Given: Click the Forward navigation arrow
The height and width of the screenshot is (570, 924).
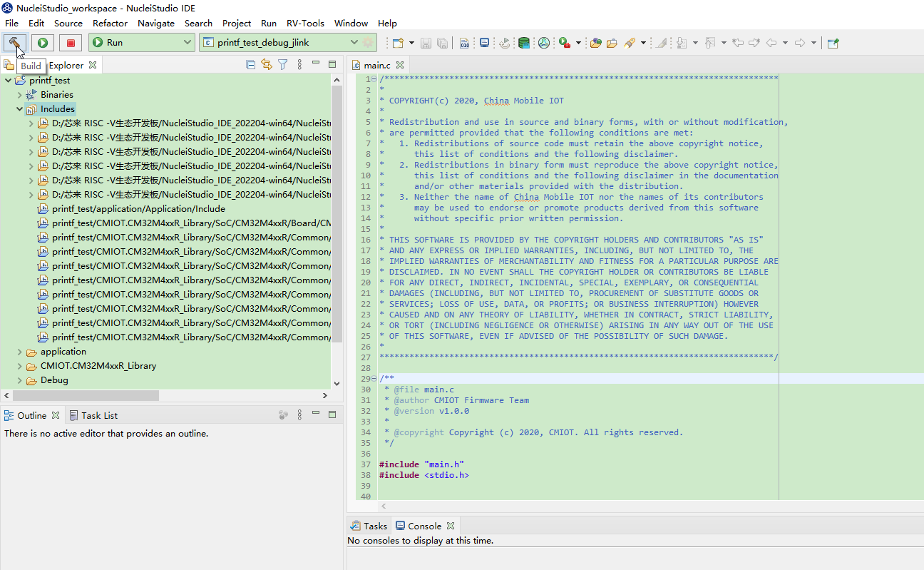Looking at the screenshot, I should tap(800, 43).
